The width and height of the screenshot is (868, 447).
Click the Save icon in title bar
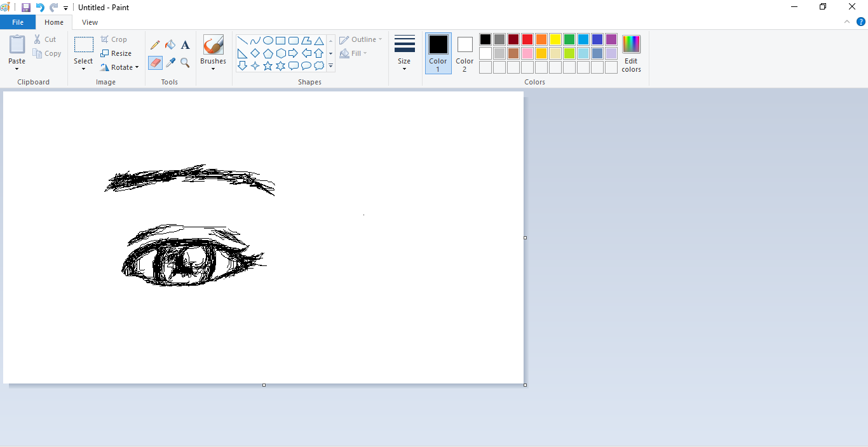[26, 8]
